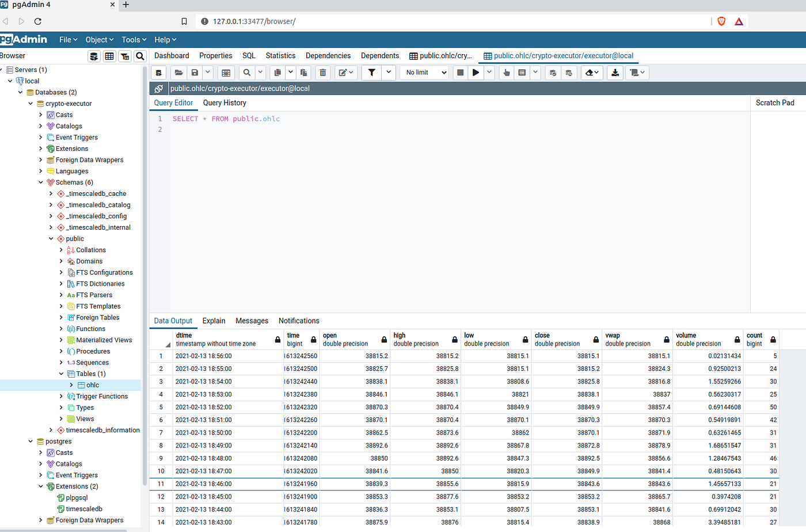The image size is (806, 532).
Task: Click the Download as CSV icon
Action: [x=615, y=73]
